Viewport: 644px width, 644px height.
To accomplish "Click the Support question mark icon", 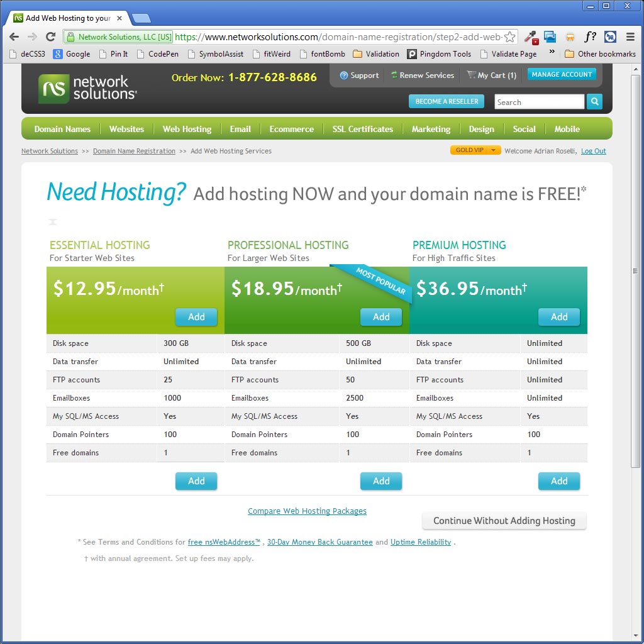I will click(344, 75).
